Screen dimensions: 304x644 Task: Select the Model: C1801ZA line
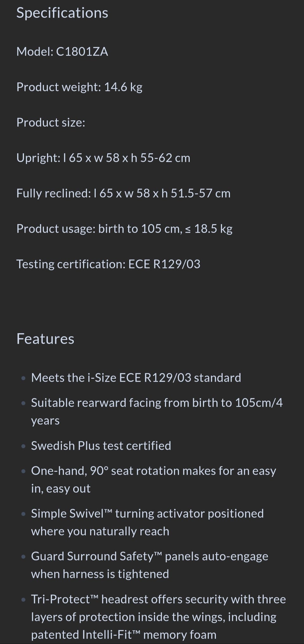coord(62,52)
